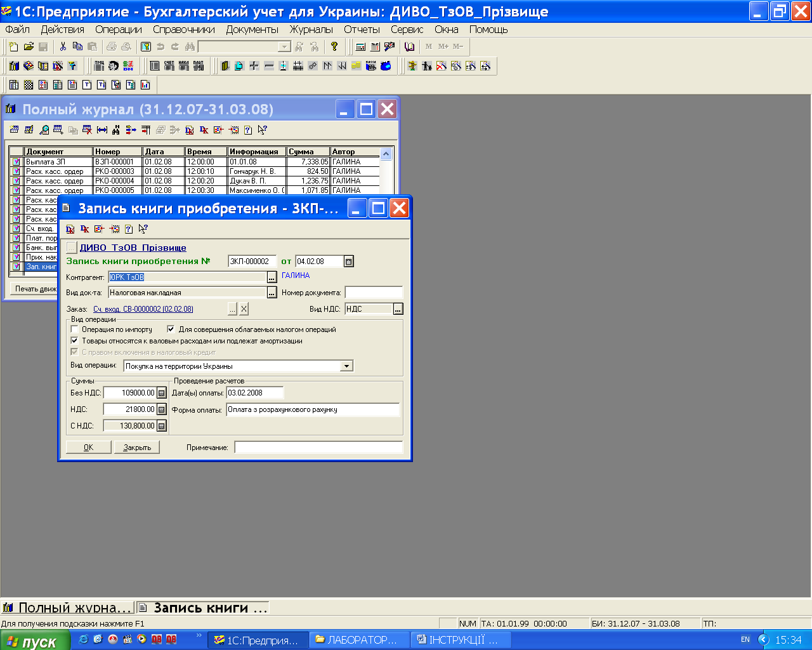This screenshot has width=812, height=650.
Task: Open the 'ДИВО_ТзОВ_Прізвище' link
Action: click(133, 248)
